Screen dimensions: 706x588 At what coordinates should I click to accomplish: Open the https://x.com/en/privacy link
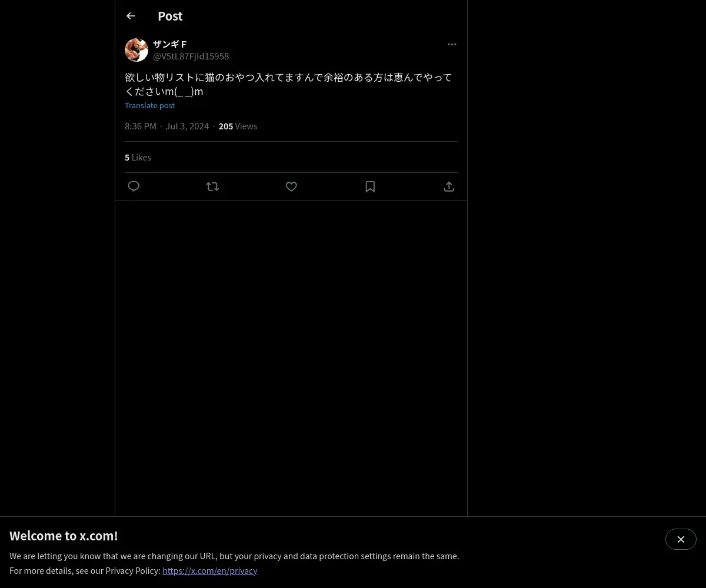coord(210,570)
